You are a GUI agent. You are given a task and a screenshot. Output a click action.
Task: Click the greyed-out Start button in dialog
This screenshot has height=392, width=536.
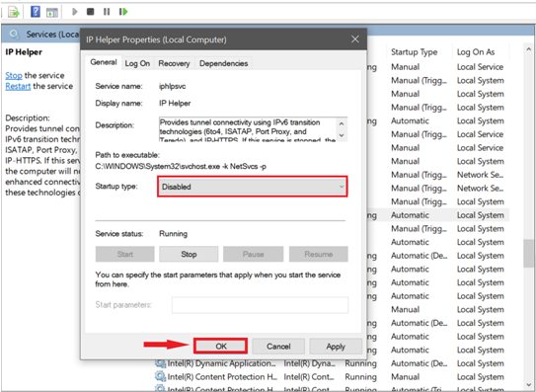point(124,254)
